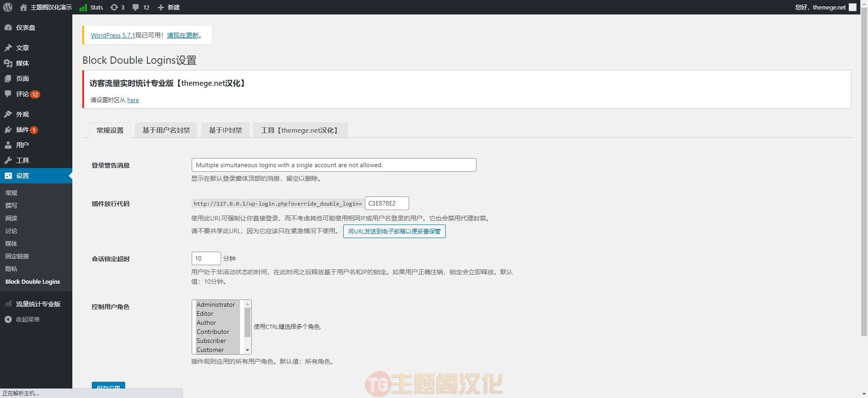868x398 pixels.
Task: Open the 仪表盘 dashboard icon
Action: point(8,28)
